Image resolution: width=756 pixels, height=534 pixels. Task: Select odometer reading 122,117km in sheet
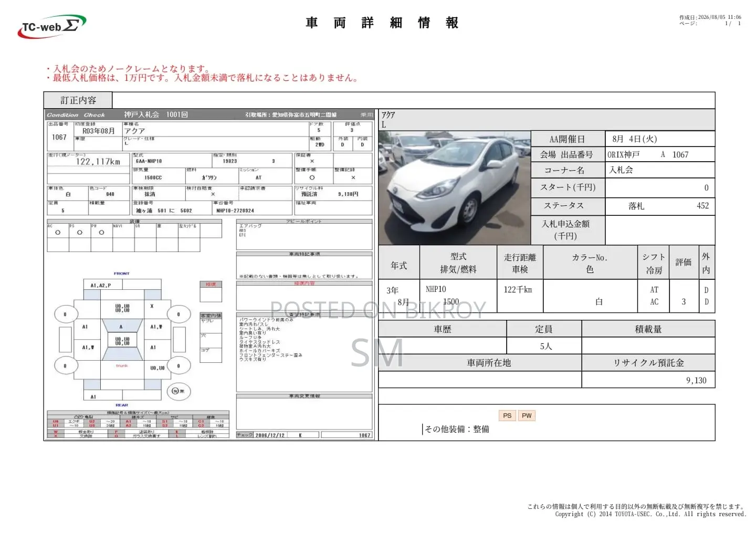click(x=98, y=162)
